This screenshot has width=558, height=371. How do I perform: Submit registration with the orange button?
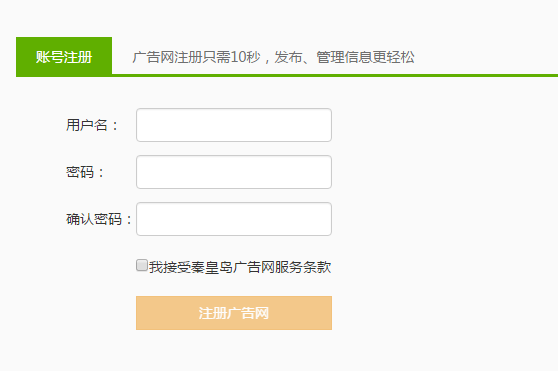click(x=234, y=313)
